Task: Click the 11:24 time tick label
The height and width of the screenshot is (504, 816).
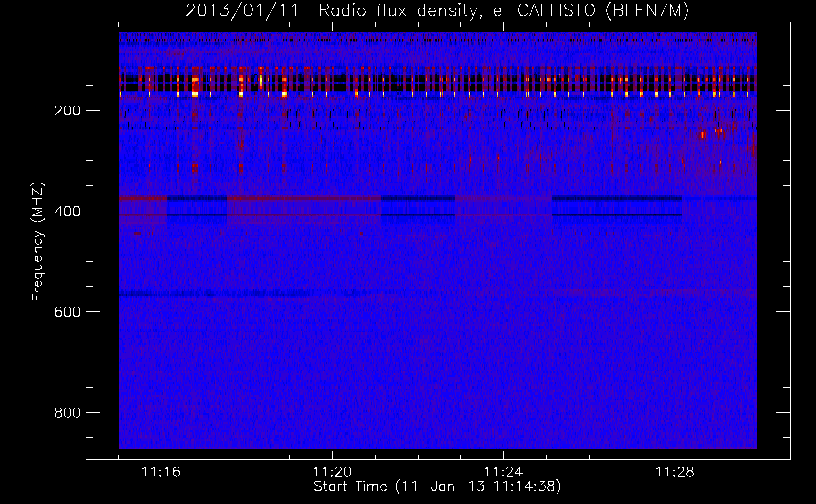Action: pyautogui.click(x=503, y=472)
